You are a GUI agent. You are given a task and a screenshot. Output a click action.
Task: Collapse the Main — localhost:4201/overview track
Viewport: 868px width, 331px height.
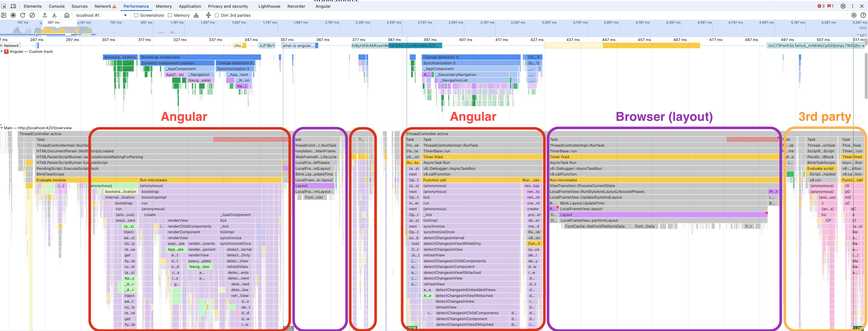3,128
